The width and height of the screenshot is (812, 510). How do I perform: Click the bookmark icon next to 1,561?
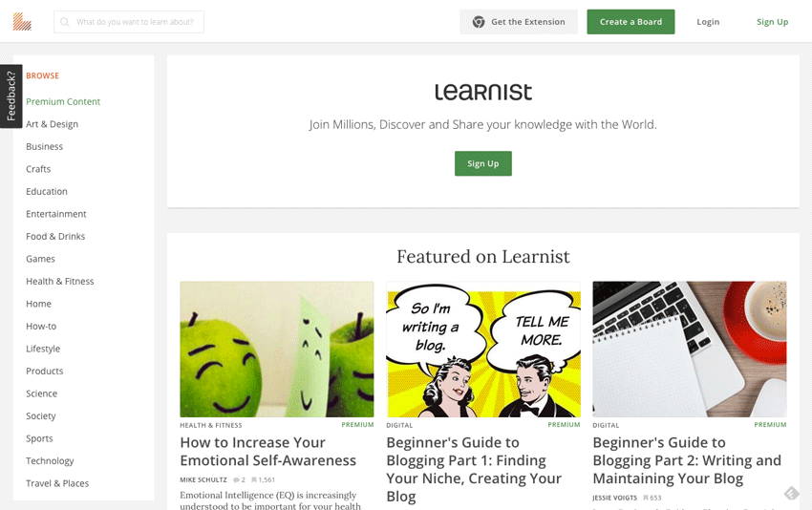(254, 480)
